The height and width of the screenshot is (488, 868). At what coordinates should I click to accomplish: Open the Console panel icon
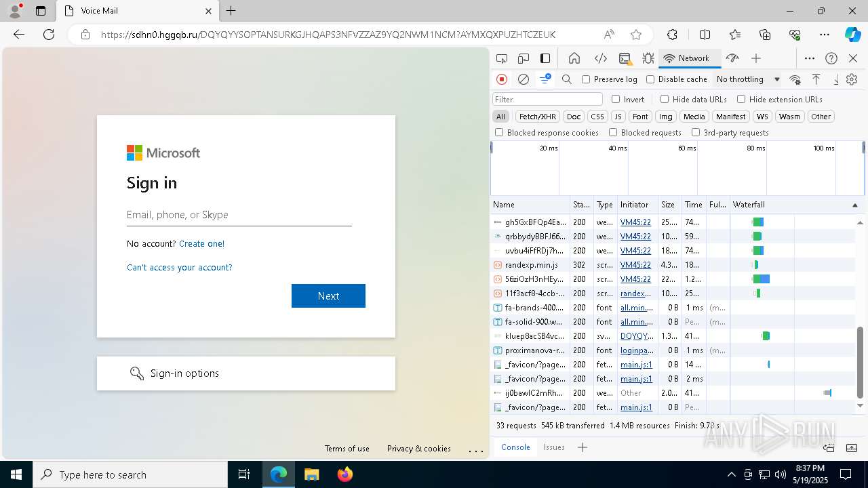[625, 58]
